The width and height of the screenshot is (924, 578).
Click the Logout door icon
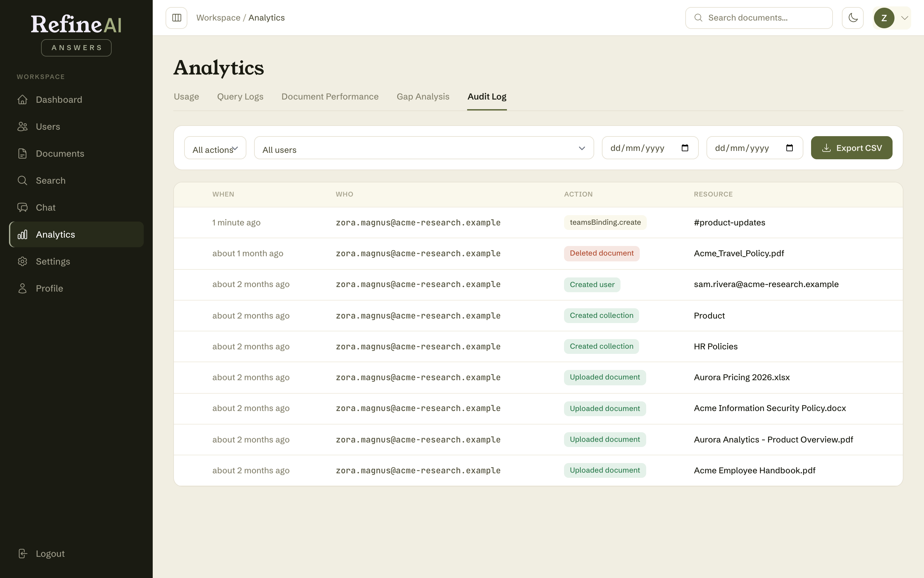[22, 554]
